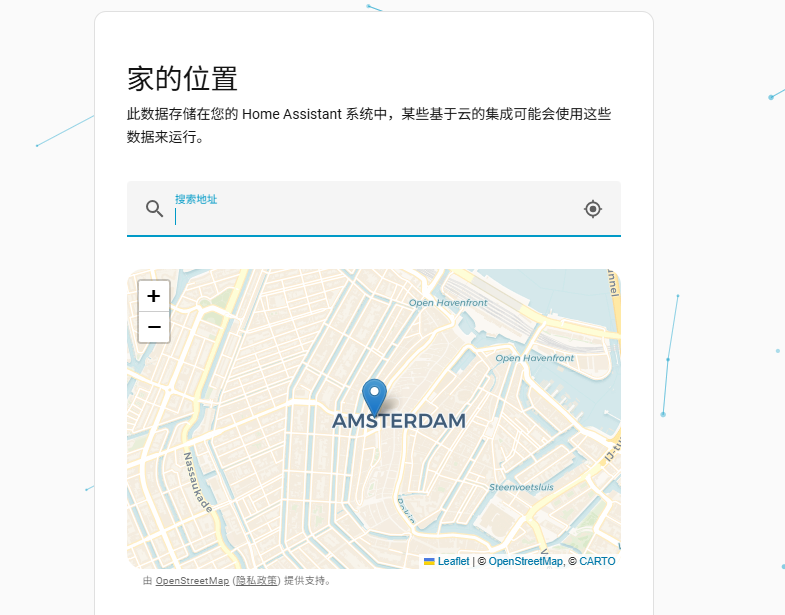Click the Nassaukade street label on map

tap(198, 482)
